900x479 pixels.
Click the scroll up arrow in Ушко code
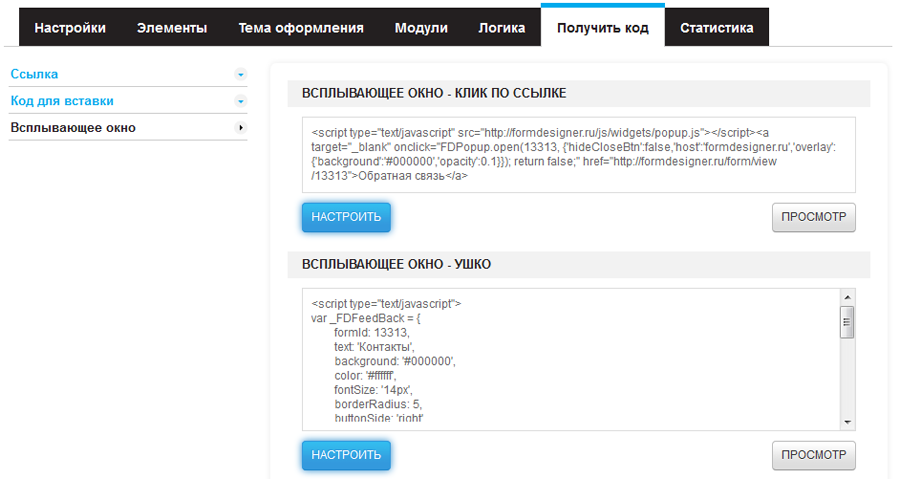[x=847, y=298]
